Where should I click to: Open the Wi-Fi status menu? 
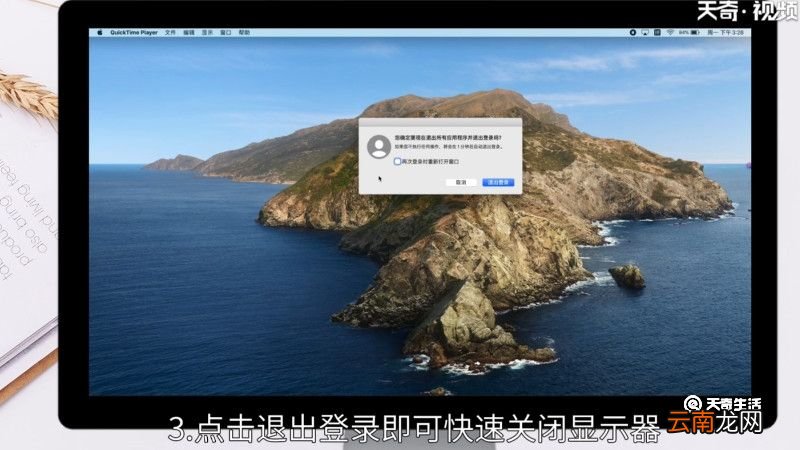point(670,32)
